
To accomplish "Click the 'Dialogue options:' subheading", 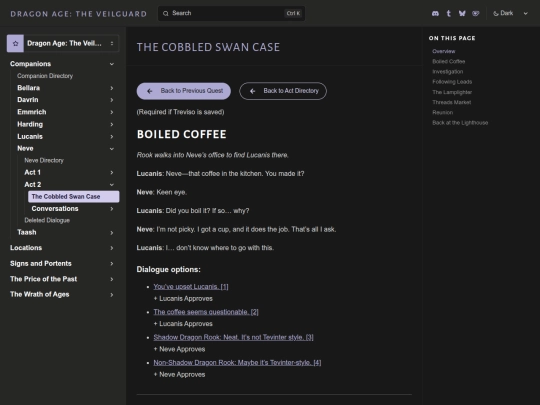I will tap(168, 269).
